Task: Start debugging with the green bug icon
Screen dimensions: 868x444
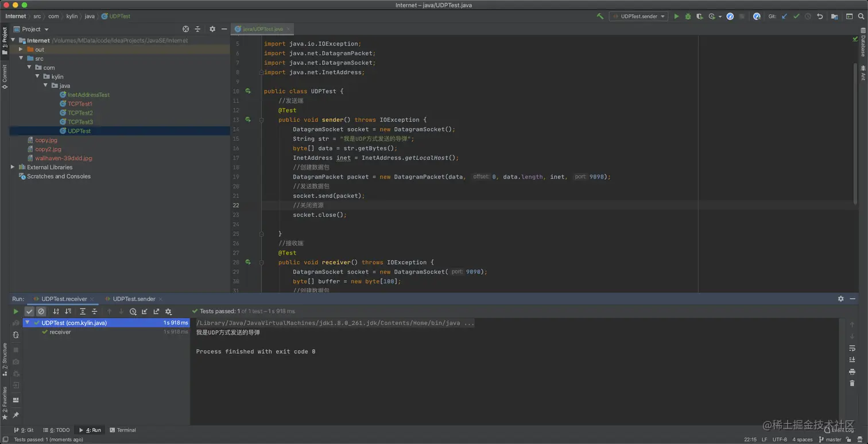Action: tap(688, 16)
